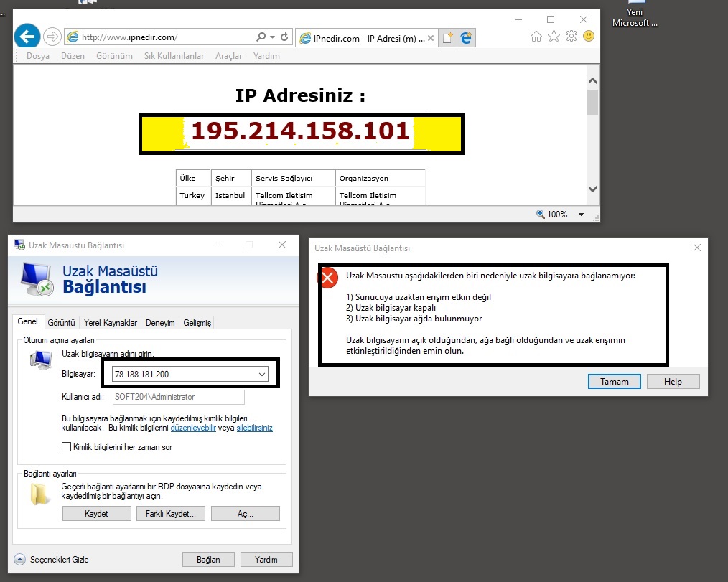The image size is (728, 582).
Task: Open the Araçlar menu
Action: [x=228, y=56]
